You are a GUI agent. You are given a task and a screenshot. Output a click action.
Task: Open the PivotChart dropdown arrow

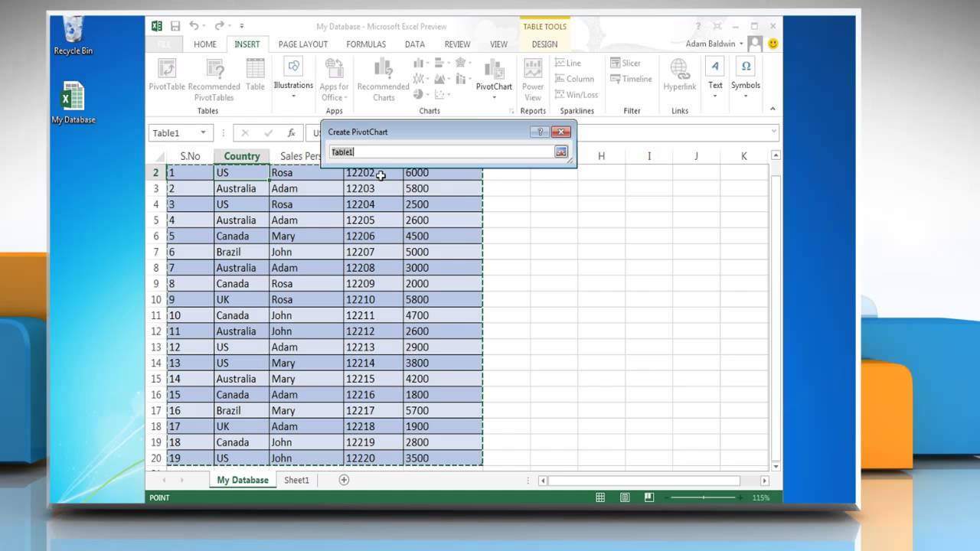pyautogui.click(x=494, y=97)
